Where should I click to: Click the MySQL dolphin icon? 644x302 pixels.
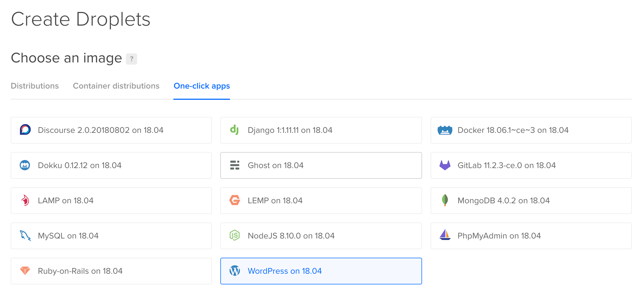(25, 236)
